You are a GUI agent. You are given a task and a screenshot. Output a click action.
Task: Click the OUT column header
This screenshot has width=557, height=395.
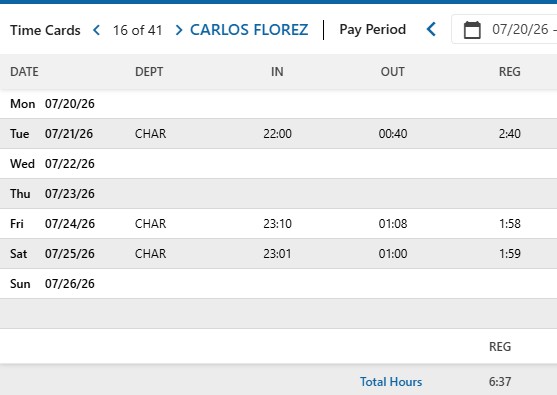[393, 72]
